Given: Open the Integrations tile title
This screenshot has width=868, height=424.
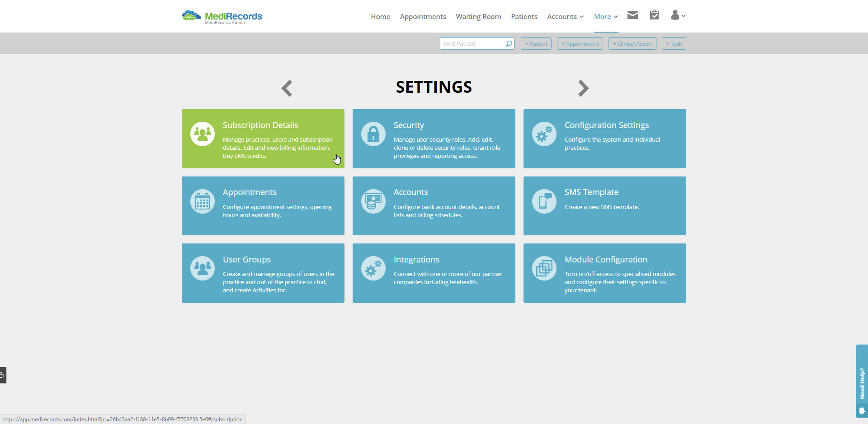Looking at the screenshot, I should click(416, 260).
